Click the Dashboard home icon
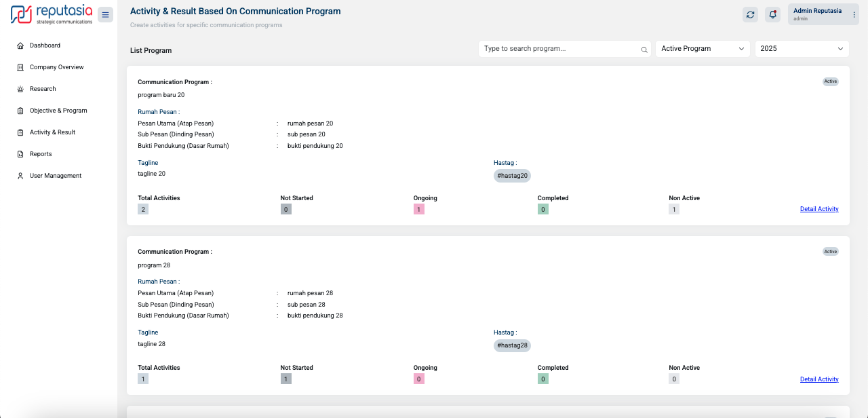The height and width of the screenshot is (418, 868). pos(20,45)
